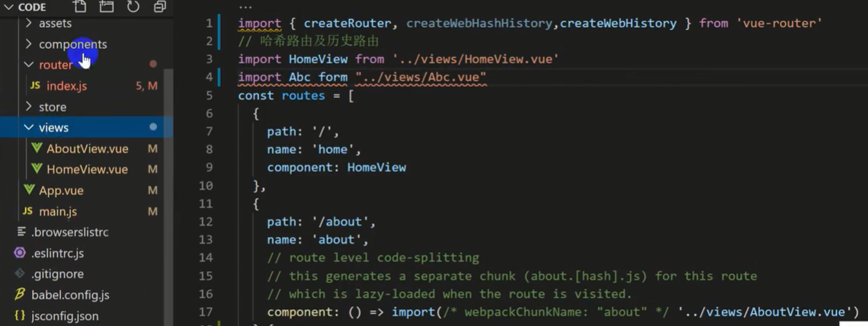Open the .eslintrc.js file
The height and width of the screenshot is (326, 868).
(58, 254)
